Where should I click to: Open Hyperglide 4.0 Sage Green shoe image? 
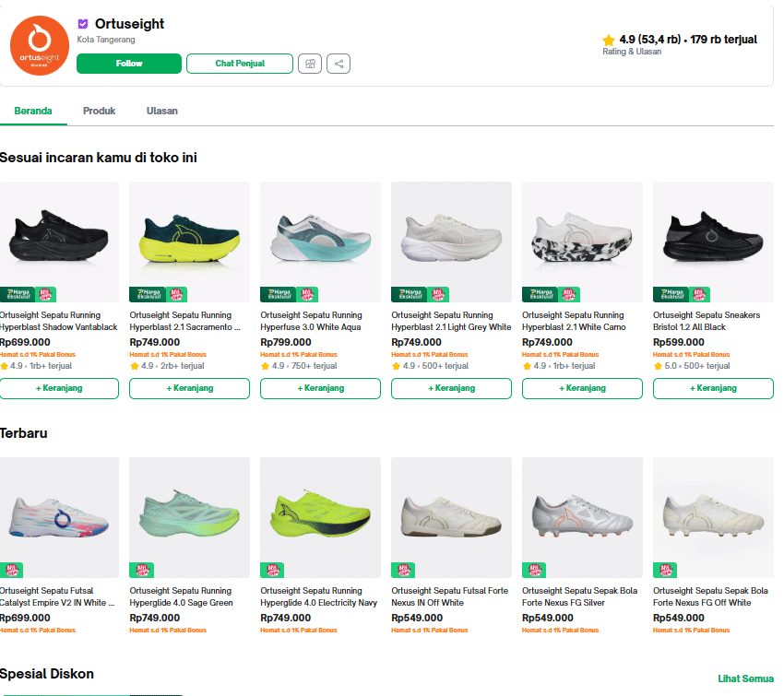tap(189, 518)
